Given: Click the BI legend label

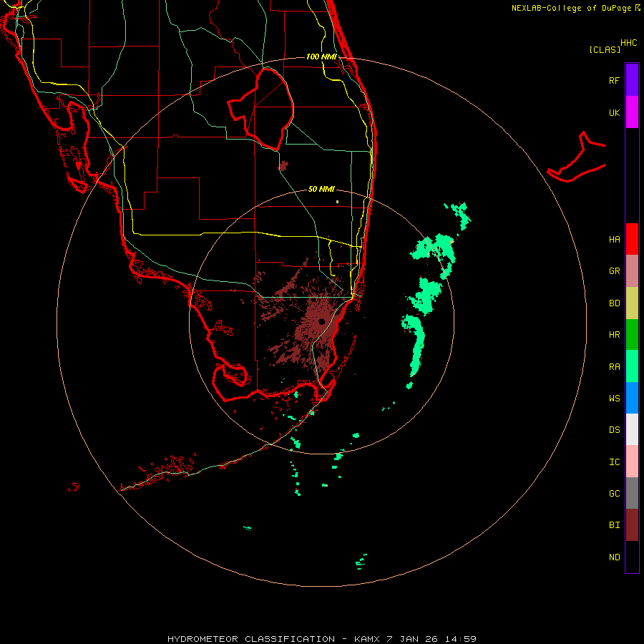Looking at the screenshot, I should point(615,525).
